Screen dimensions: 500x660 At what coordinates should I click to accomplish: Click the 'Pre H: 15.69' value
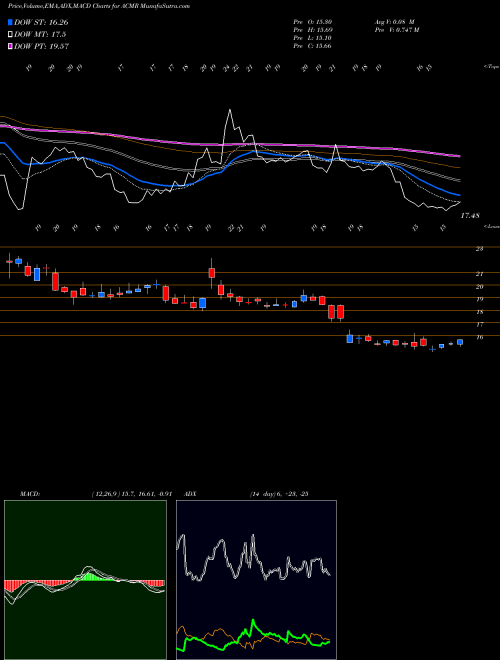tap(313, 30)
